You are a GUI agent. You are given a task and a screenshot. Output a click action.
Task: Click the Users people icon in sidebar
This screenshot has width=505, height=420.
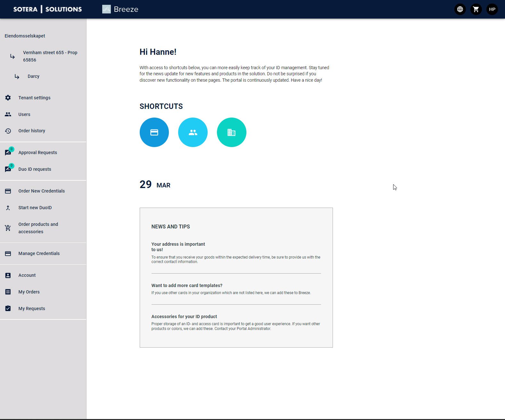point(8,114)
